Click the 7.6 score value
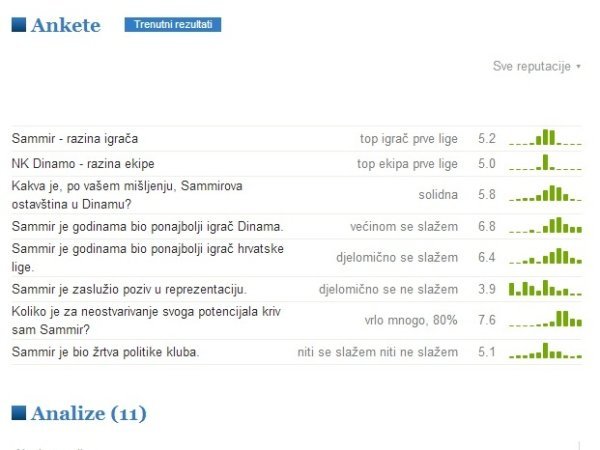The image size is (600, 450). click(487, 320)
